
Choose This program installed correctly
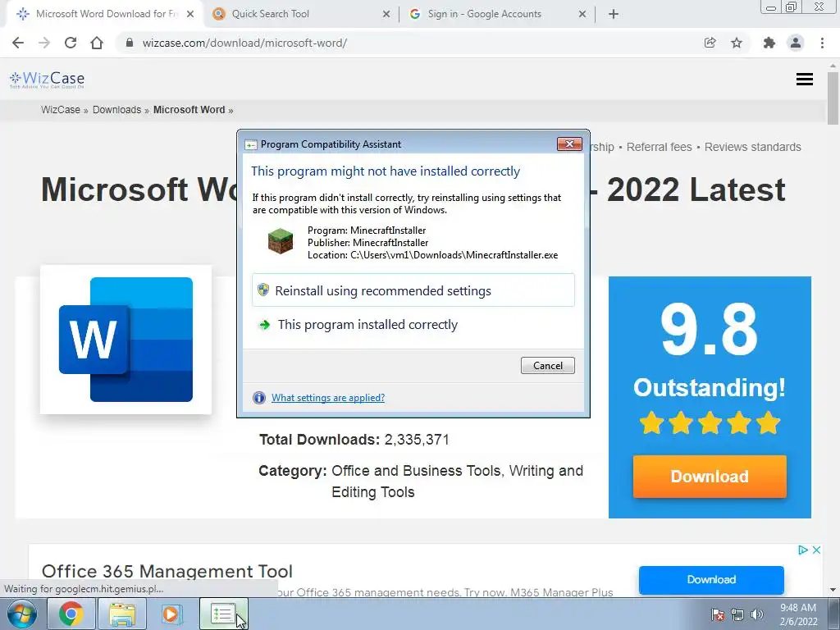(x=413, y=325)
